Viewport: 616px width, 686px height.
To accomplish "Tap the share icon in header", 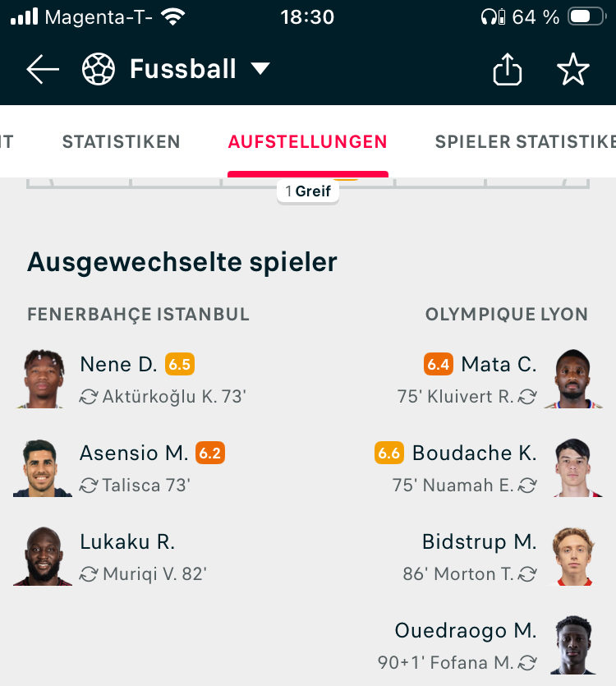I will tap(507, 69).
